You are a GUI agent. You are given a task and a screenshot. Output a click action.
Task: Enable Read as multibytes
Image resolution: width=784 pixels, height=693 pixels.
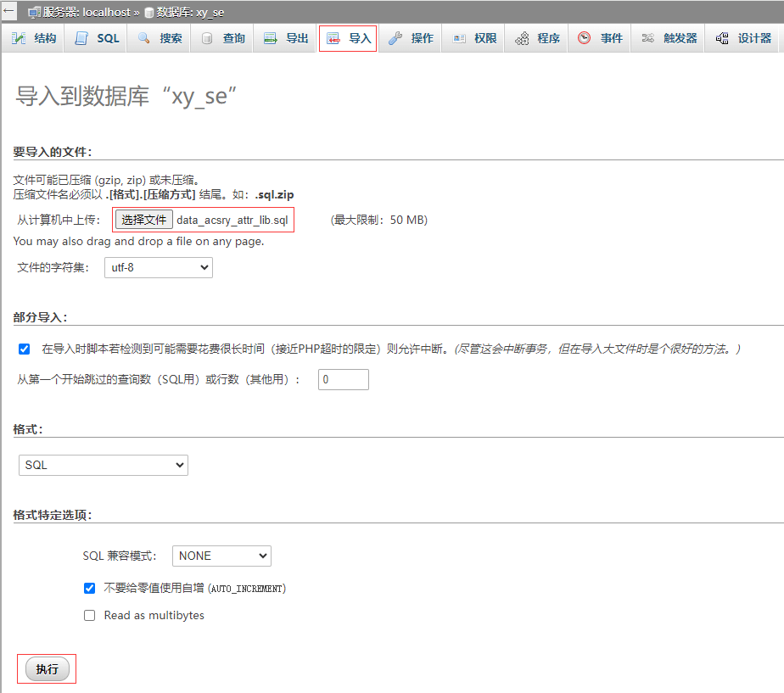(89, 615)
